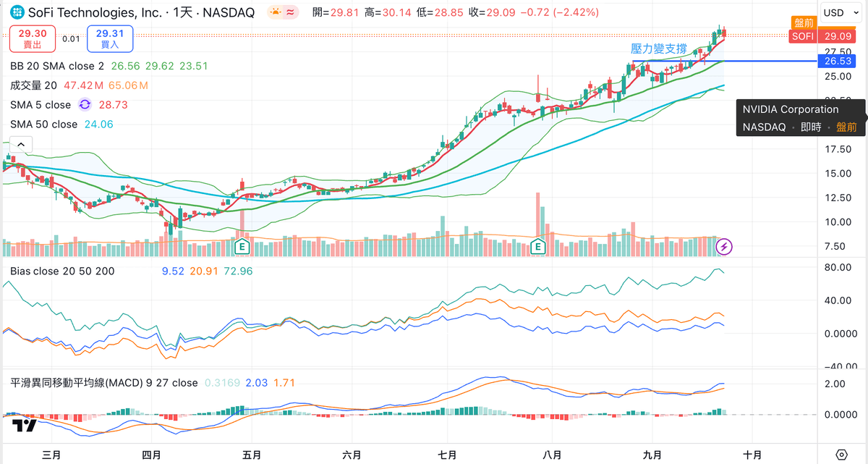Click the Bias value 72.96
This screenshot has height=464, width=868.
tap(239, 271)
